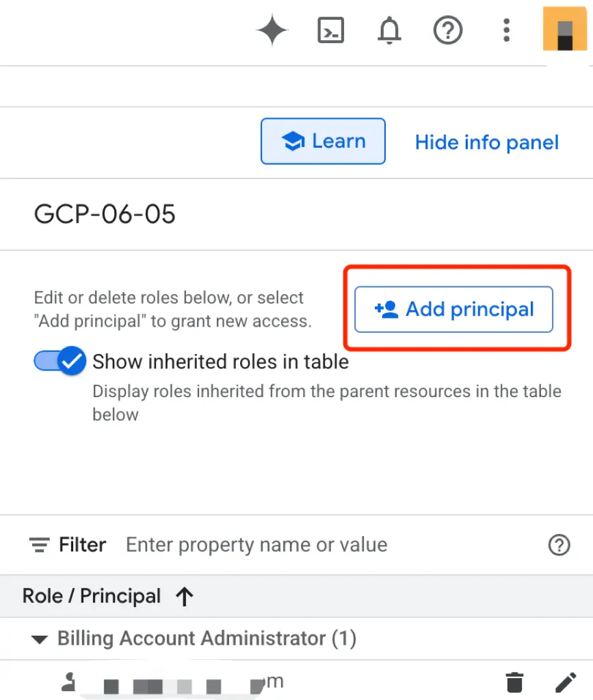Open the three-dot settings menu
The image size is (593, 700).
506,31
